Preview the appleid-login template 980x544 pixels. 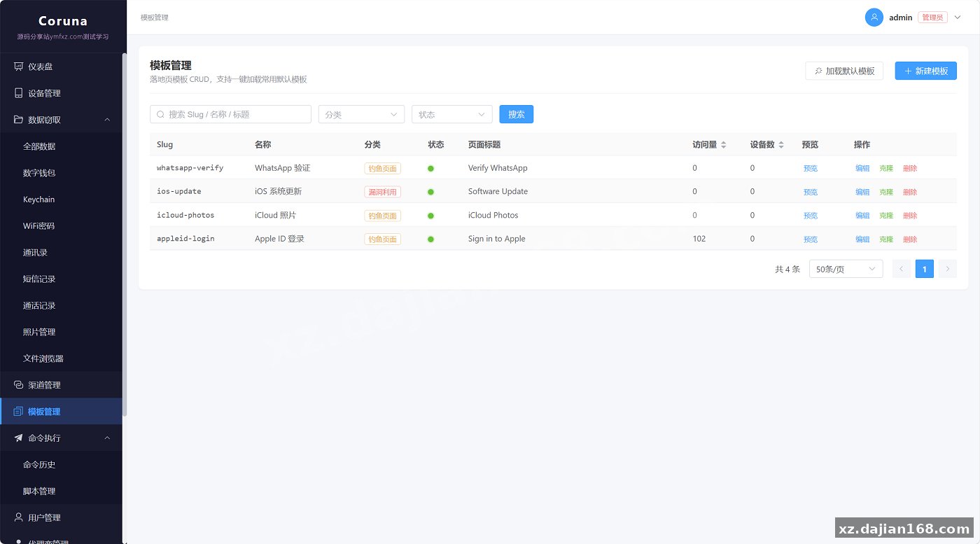pos(810,239)
